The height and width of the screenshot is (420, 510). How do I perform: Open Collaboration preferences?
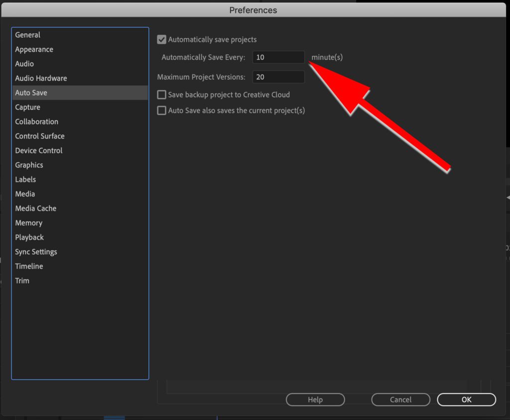tap(80, 122)
